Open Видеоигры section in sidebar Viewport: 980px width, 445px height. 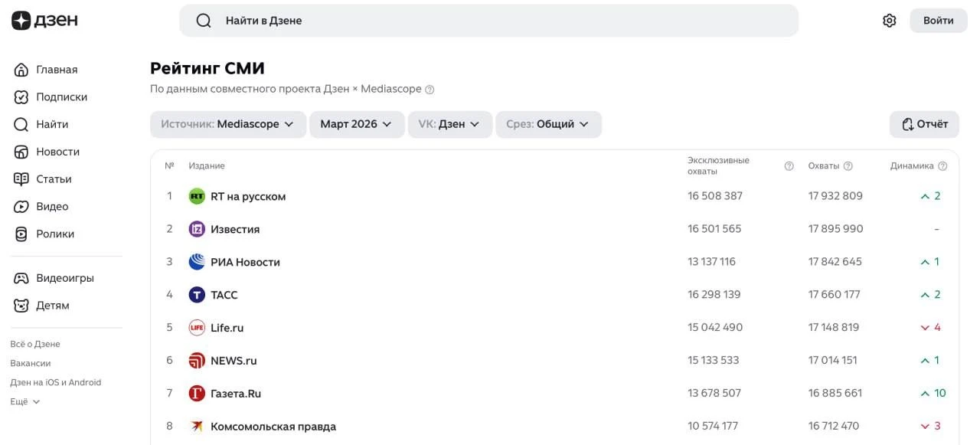(64, 278)
